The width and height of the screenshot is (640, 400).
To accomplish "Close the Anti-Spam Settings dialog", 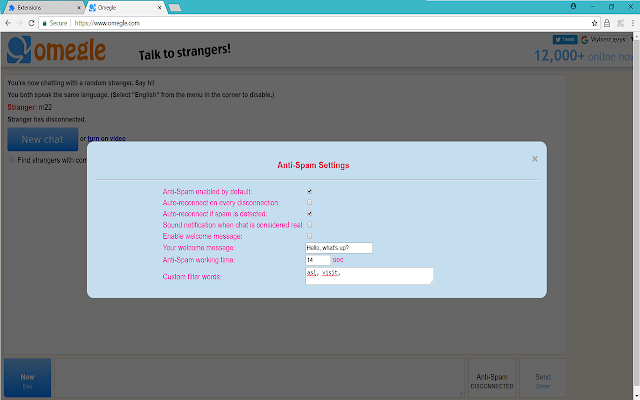I will (x=535, y=159).
